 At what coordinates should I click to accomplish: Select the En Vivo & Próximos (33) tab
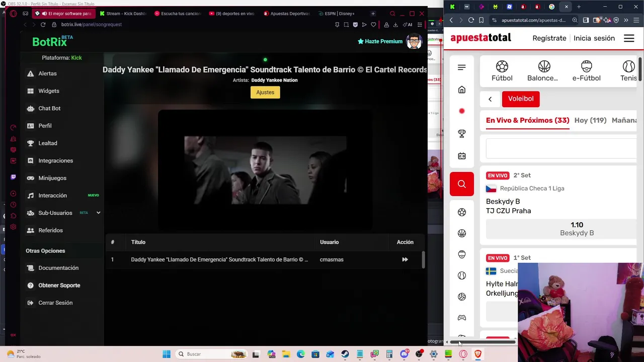[527, 121]
